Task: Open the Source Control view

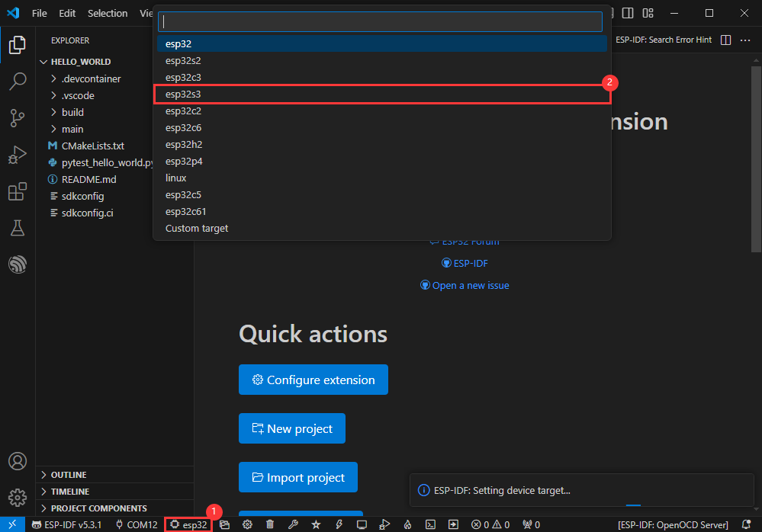Action: 17,118
